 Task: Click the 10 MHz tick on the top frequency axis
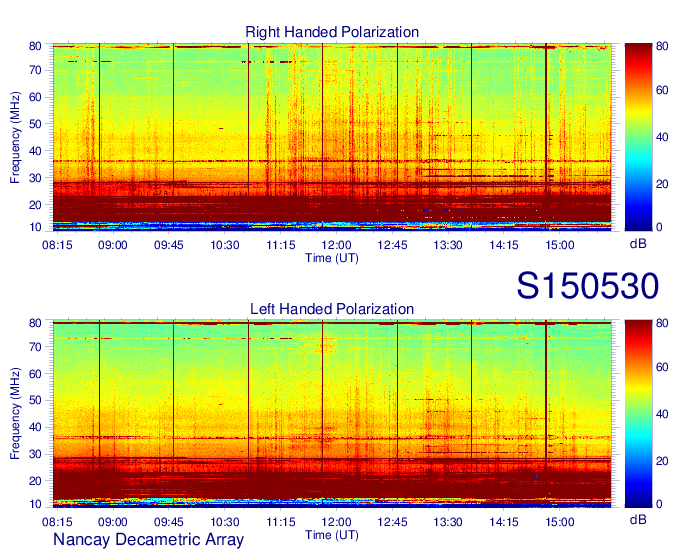click(35, 227)
